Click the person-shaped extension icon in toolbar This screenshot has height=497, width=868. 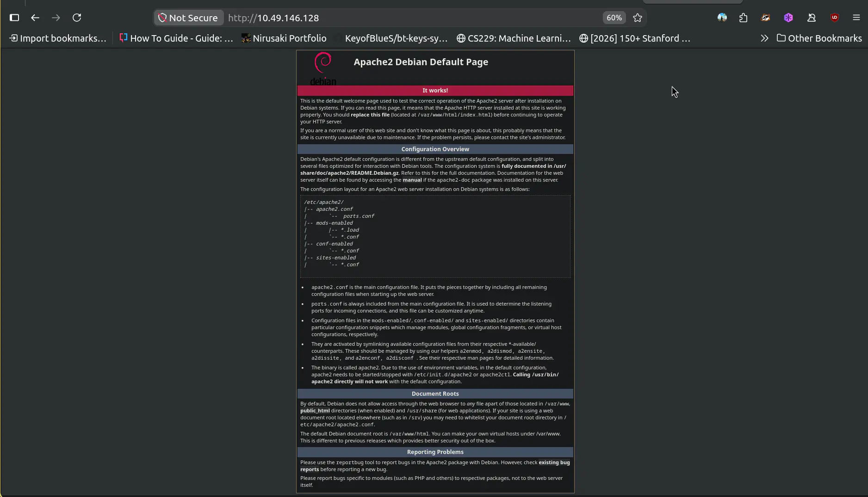[812, 18]
